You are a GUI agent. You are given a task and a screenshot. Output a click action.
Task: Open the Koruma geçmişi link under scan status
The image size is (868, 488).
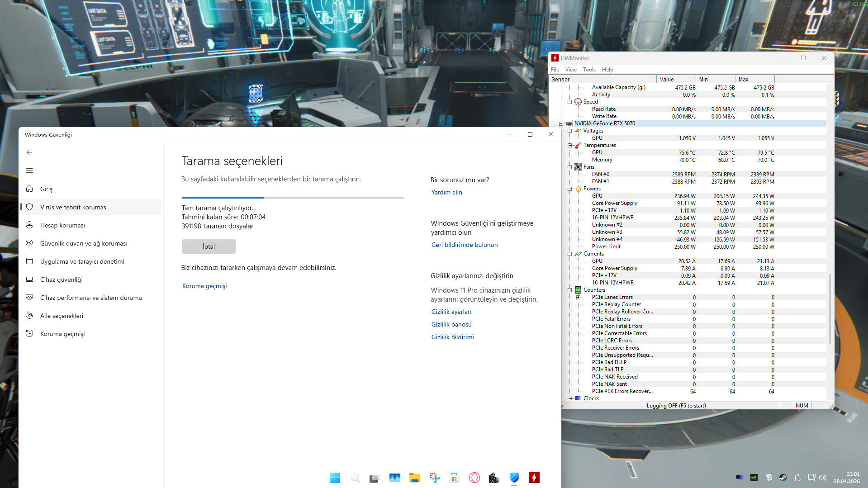[x=204, y=286]
